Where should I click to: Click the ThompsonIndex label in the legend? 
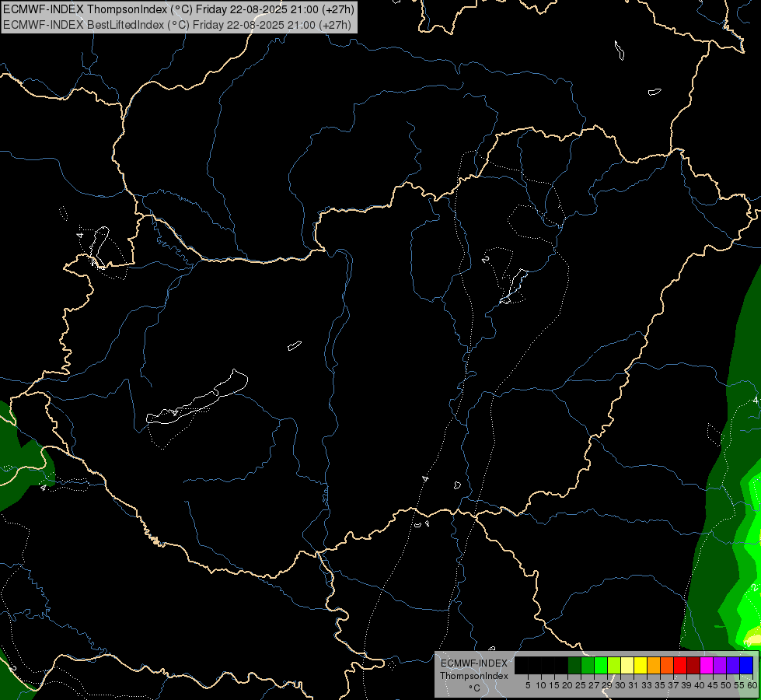(x=474, y=676)
